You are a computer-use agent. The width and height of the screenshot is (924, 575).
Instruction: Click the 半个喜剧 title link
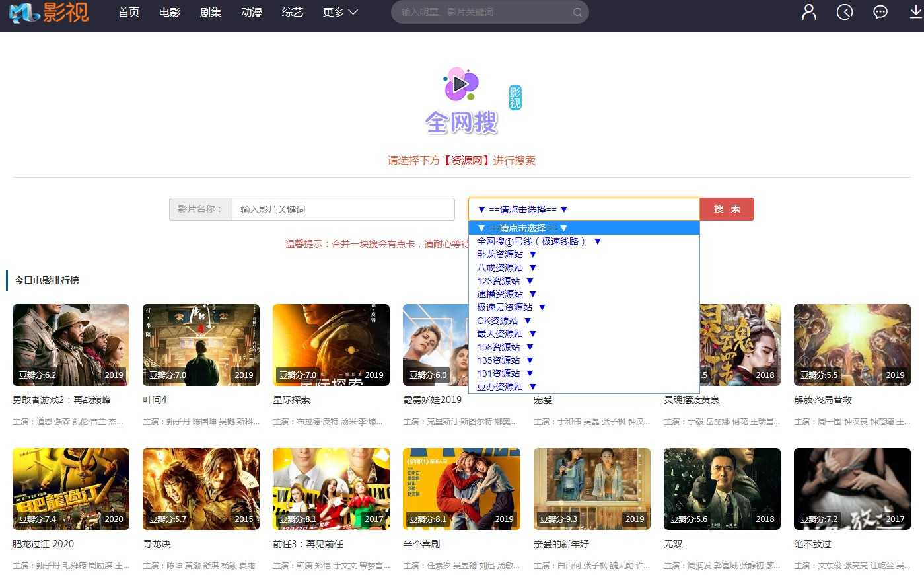tap(421, 544)
